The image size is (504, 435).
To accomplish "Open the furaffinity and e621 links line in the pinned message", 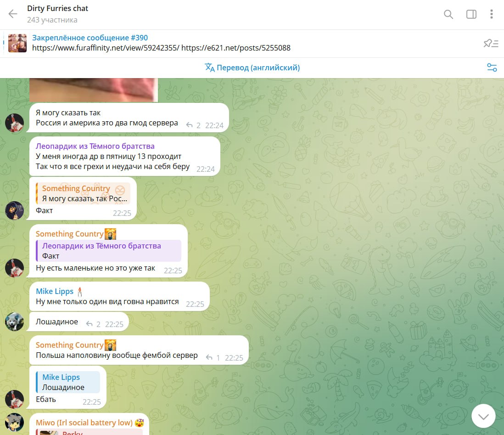I will tap(161, 48).
